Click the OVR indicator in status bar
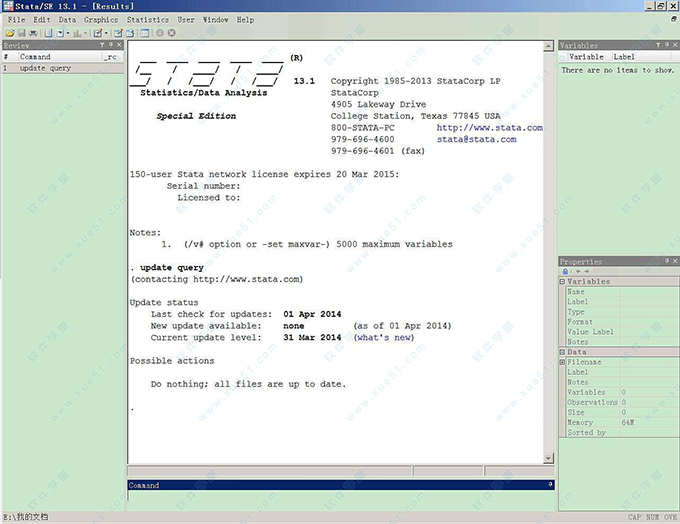The width and height of the screenshot is (680, 524). 670,517
